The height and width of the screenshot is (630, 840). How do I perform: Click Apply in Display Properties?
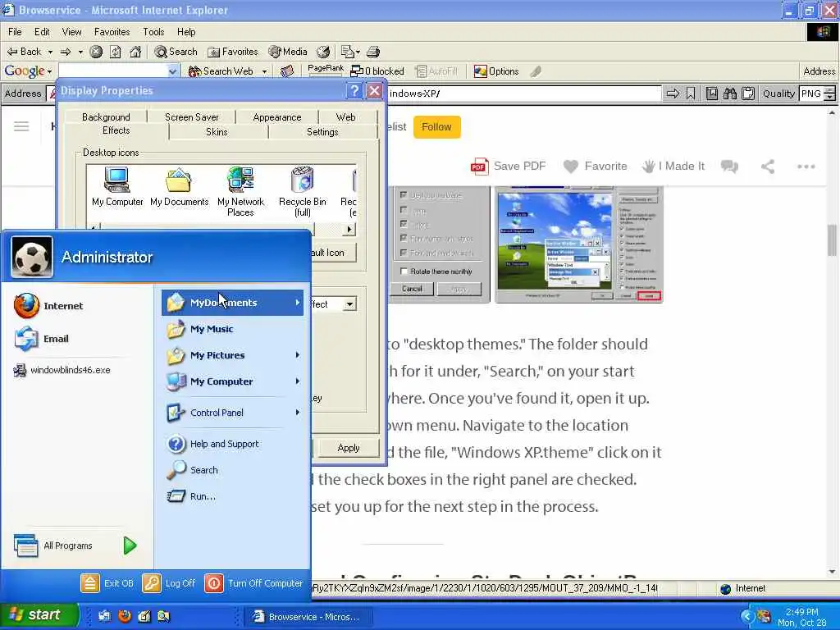click(348, 448)
